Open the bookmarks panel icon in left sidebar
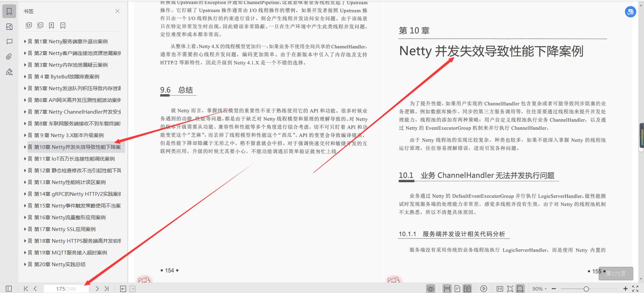Image resolution: width=644 pixels, height=293 pixels. (x=9, y=11)
